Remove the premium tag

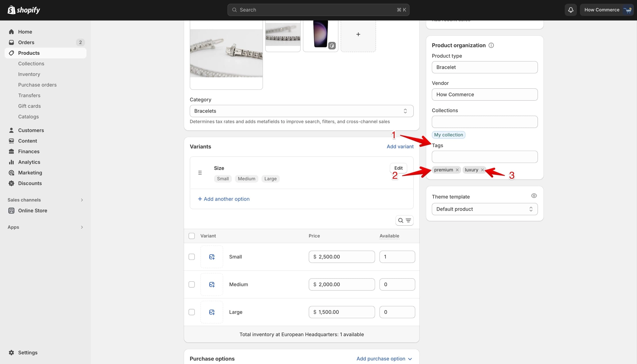(x=457, y=170)
